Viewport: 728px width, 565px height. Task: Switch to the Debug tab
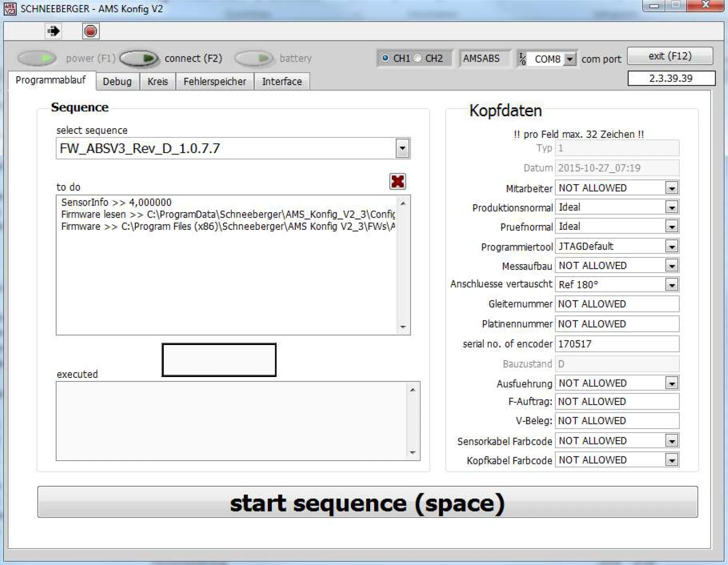[117, 81]
